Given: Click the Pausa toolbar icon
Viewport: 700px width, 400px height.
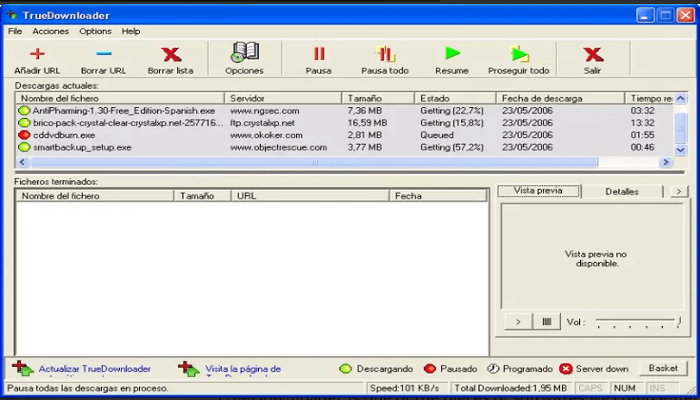Looking at the screenshot, I should (319, 54).
